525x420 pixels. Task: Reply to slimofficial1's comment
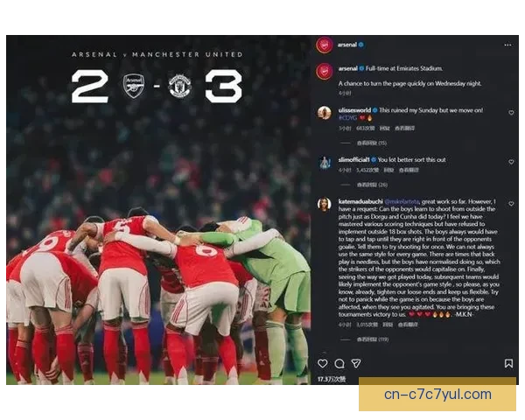click(388, 170)
